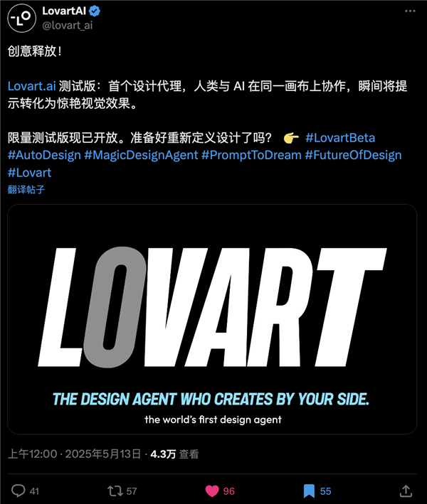Screen dimensions: 427x504
Task: Open the three-dot more options menu
Action: coord(410,11)
